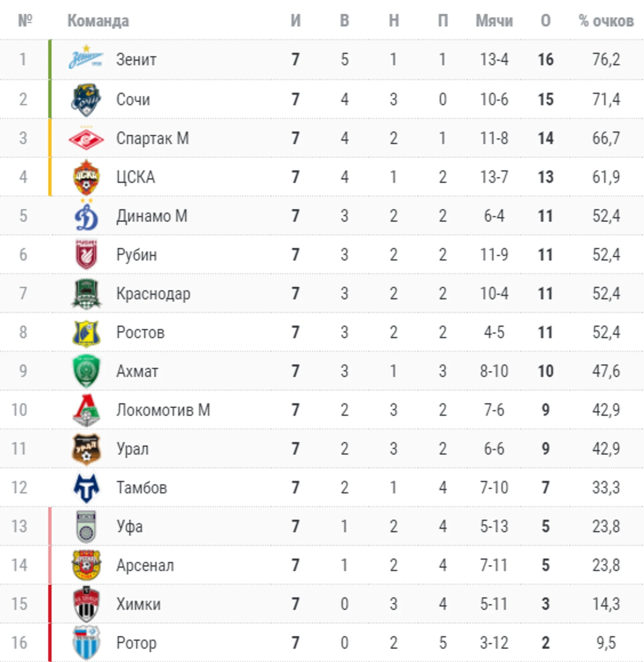Select the Команда column header
The width and height of the screenshot is (644, 662).
point(98,21)
